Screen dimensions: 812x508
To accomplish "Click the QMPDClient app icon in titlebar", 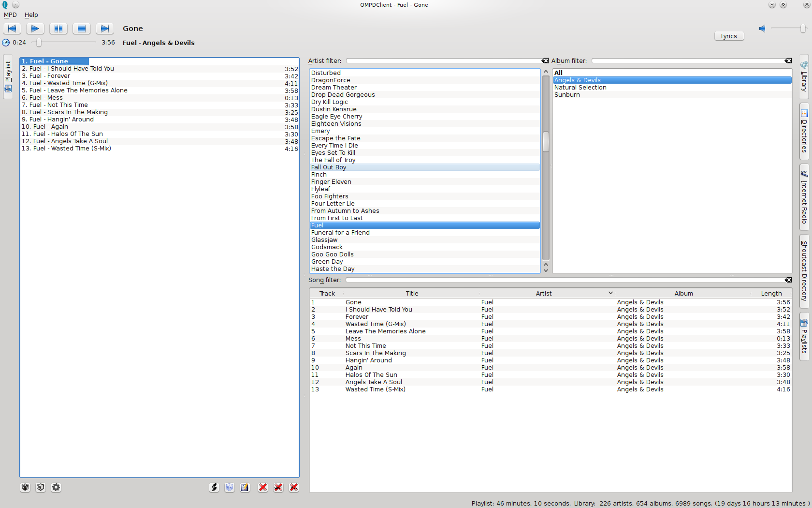I will [x=5, y=5].
